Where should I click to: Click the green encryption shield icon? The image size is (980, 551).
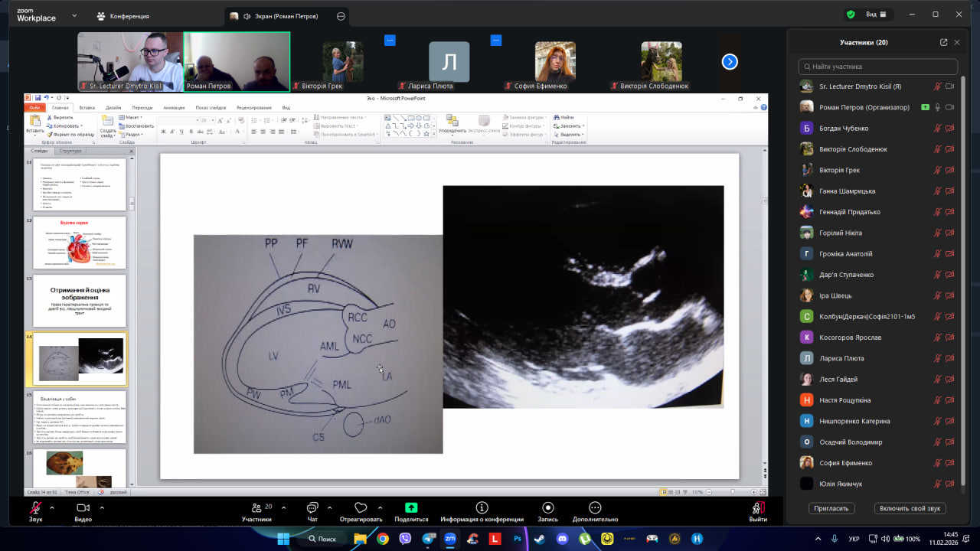[x=851, y=15]
